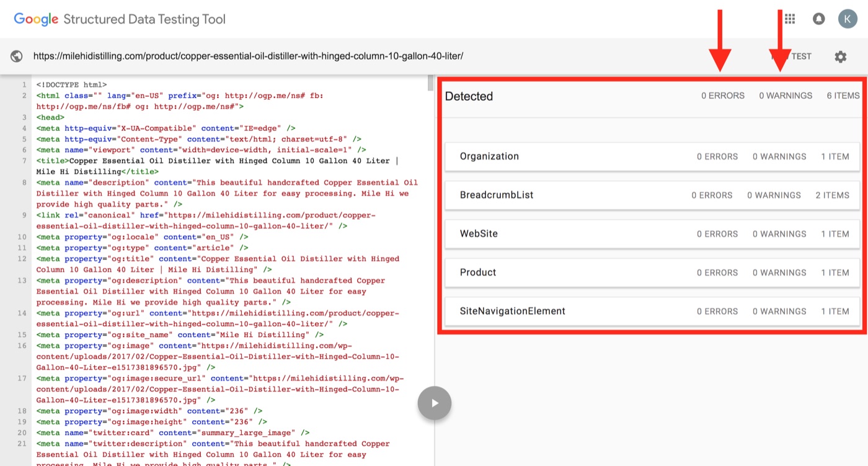Click the <!DOCTYPE html> line in code
Viewport: 868px width, 466px height.
71,84
